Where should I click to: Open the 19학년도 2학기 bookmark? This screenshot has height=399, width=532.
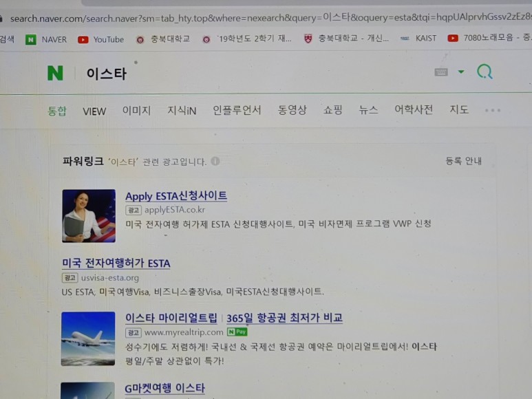coord(246,39)
